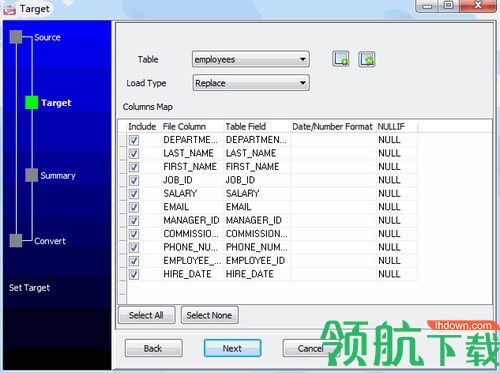Select Table Field cell DEPARTMEN...
This screenshot has height=373, width=500.
tap(257, 140)
